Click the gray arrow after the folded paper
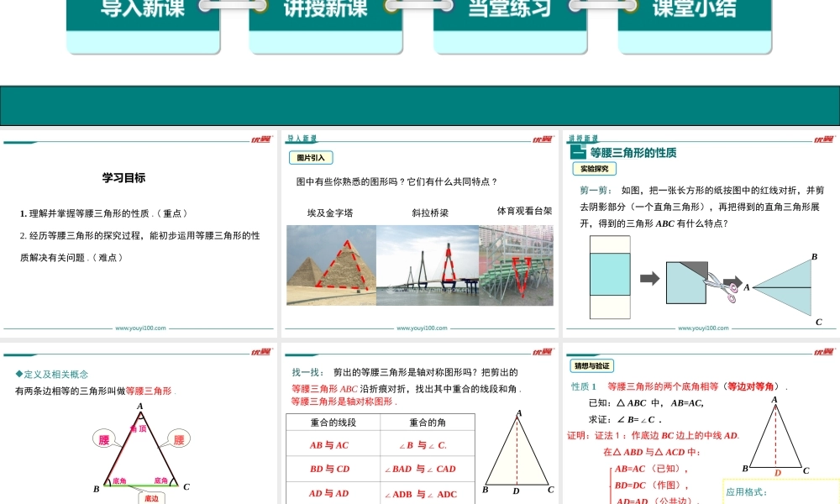This screenshot has width=840, height=504. click(650, 279)
